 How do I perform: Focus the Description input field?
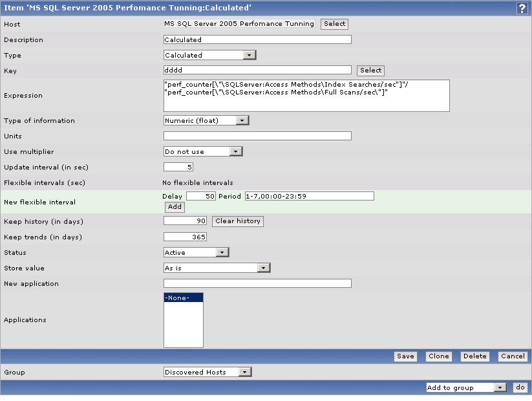[257, 39]
